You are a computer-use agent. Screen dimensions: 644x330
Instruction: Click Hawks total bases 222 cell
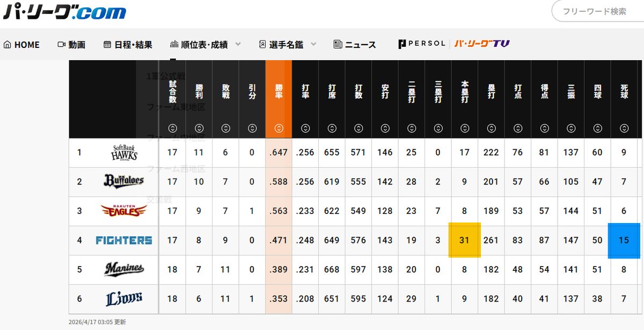pos(491,153)
